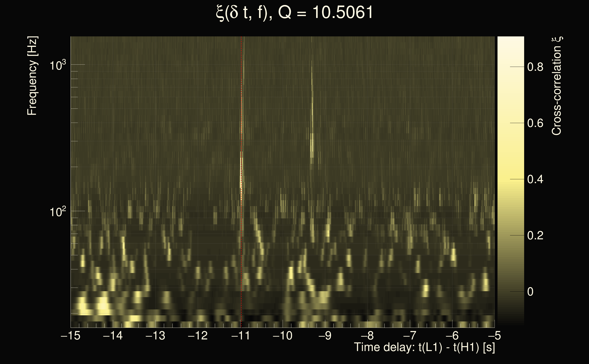Click the -11 label on time axis
The width and height of the screenshot is (589, 364).
241,336
